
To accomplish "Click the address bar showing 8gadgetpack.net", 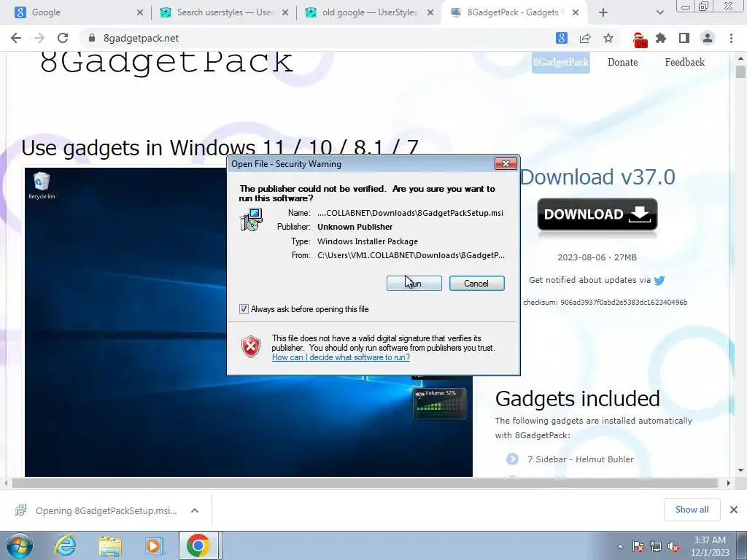I will pos(314,38).
